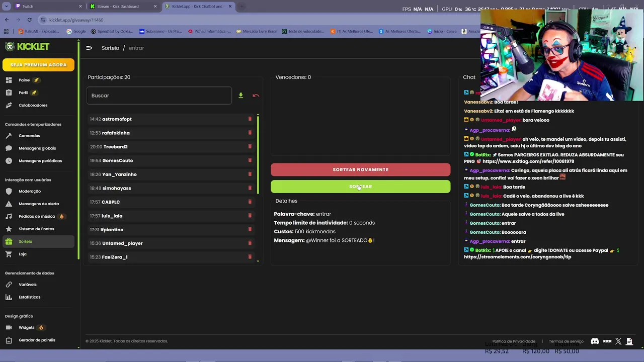Select FaelZera_1 participant row
Viewport: 644px width, 362px height.
point(171,257)
